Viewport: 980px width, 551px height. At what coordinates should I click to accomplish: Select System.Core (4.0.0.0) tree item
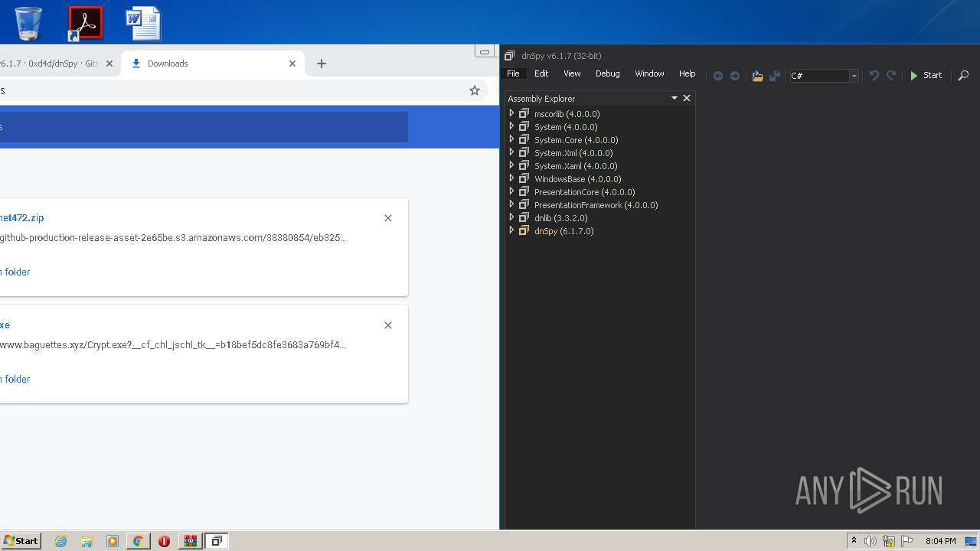point(576,140)
